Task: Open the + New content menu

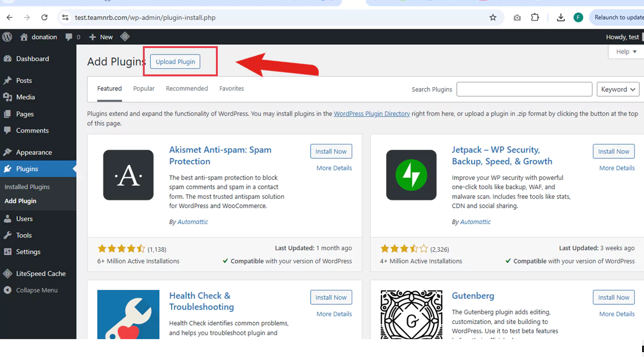Action: (x=101, y=37)
